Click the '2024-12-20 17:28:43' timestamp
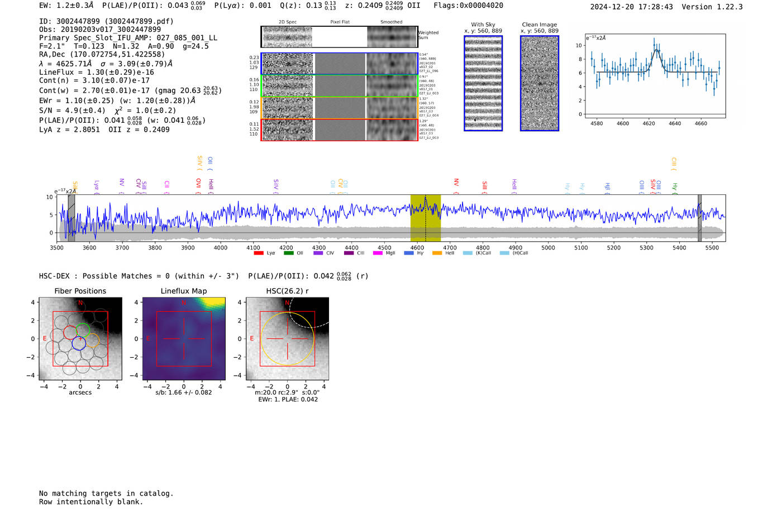 [631, 7]
